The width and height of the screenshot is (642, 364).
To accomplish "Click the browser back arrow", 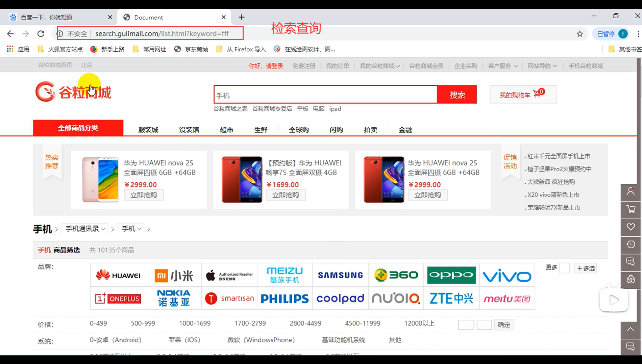I will 10,34.
